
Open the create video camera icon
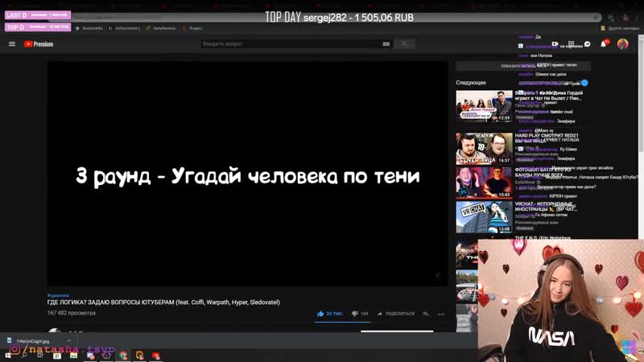pyautogui.click(x=555, y=43)
